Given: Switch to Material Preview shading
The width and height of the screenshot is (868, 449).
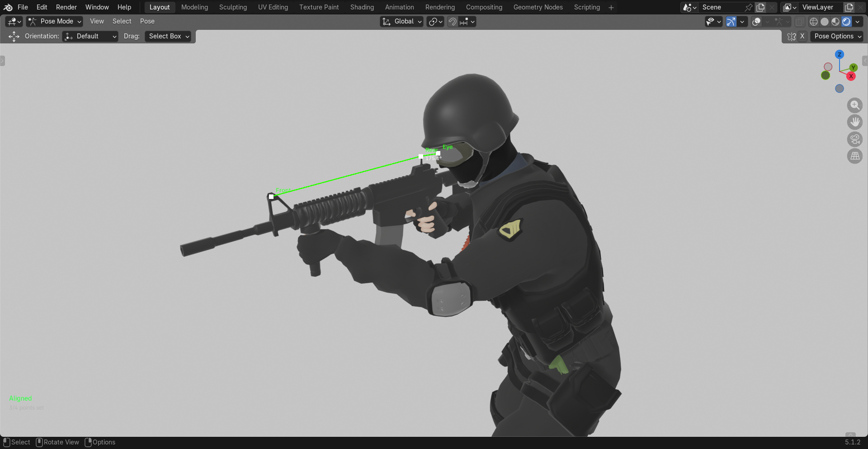Looking at the screenshot, I should (x=835, y=21).
